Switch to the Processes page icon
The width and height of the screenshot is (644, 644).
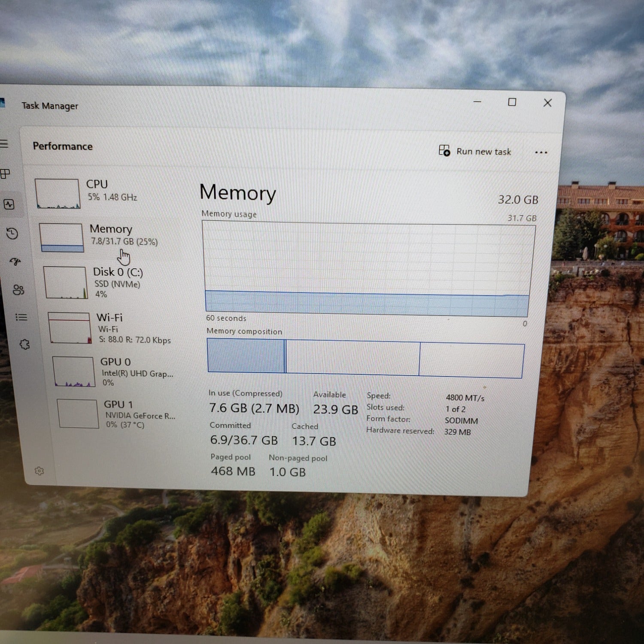pos(5,174)
